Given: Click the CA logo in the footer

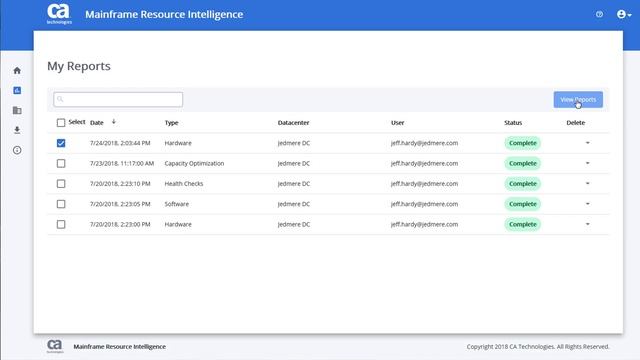Looking at the screenshot, I should pos(55,346).
